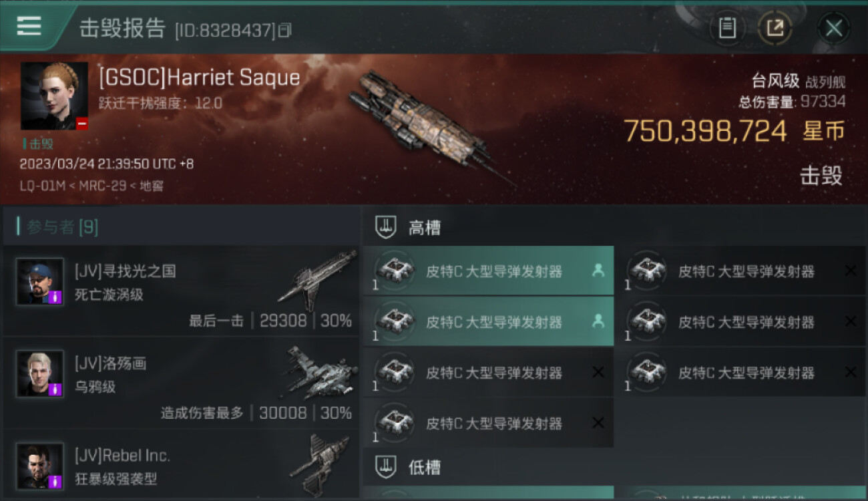
Task: Select participant [JV]寻找光之国 row
Action: click(182, 291)
